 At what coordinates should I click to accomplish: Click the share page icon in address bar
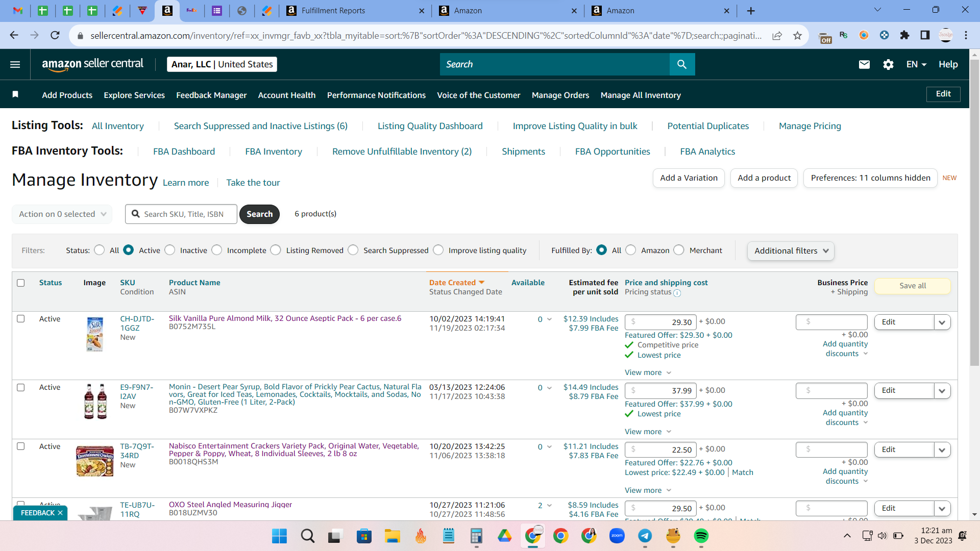click(x=777, y=35)
